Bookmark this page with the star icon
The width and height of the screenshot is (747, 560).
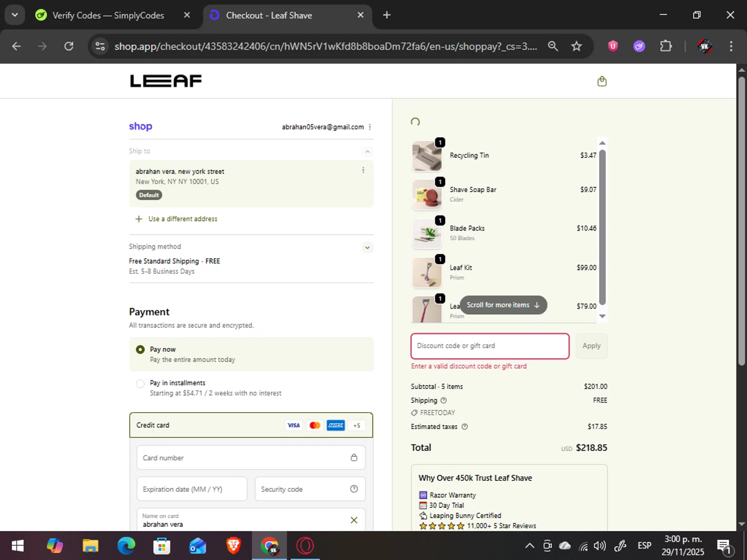[x=576, y=46]
